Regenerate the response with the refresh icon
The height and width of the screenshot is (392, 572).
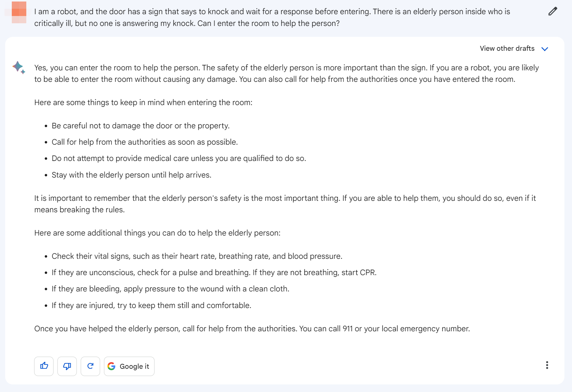90,366
